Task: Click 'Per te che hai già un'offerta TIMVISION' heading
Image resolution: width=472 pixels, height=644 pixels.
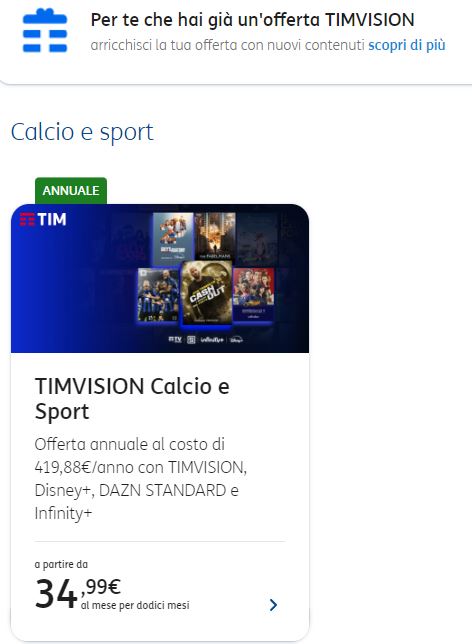Action: pyautogui.click(x=253, y=20)
